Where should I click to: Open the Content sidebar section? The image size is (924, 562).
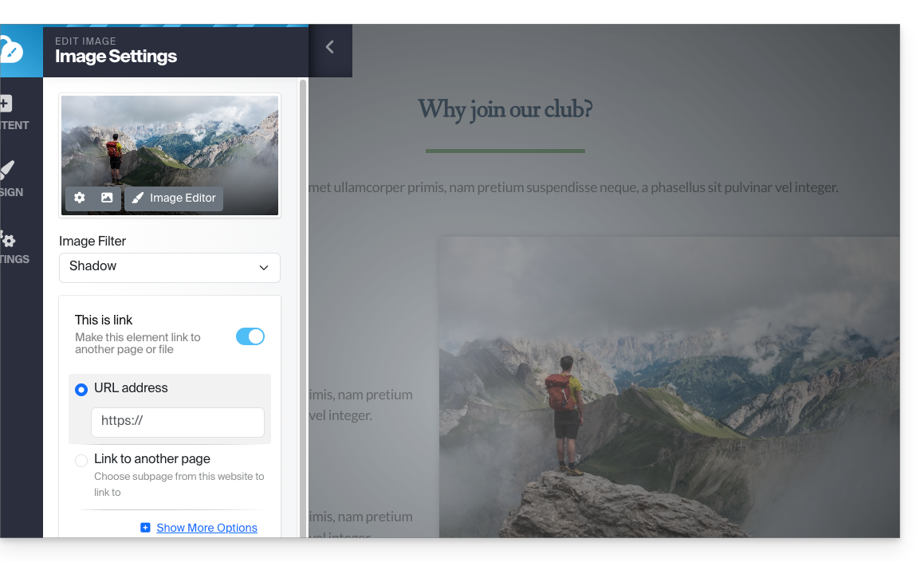pyautogui.click(x=14, y=113)
